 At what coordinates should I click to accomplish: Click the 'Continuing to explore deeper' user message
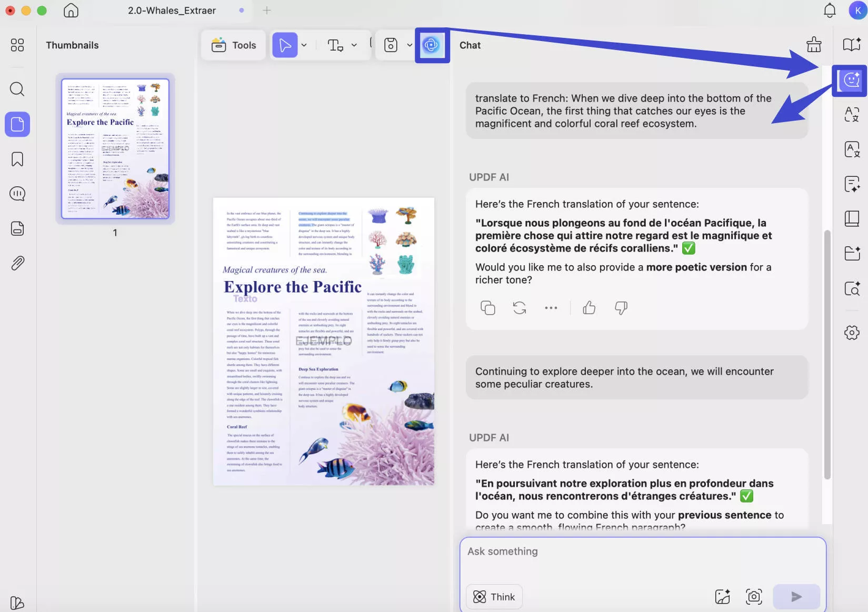click(x=637, y=378)
